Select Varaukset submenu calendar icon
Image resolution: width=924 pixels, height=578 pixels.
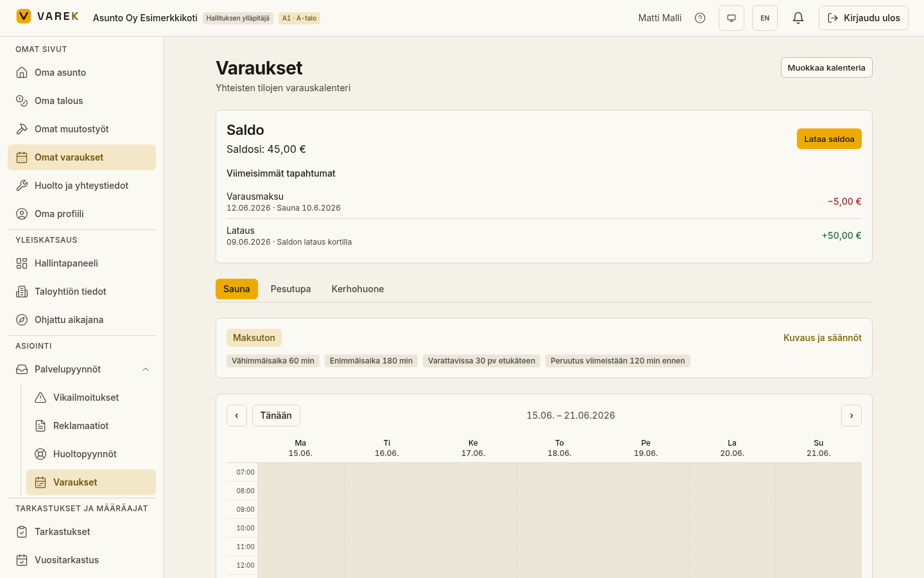(x=40, y=482)
